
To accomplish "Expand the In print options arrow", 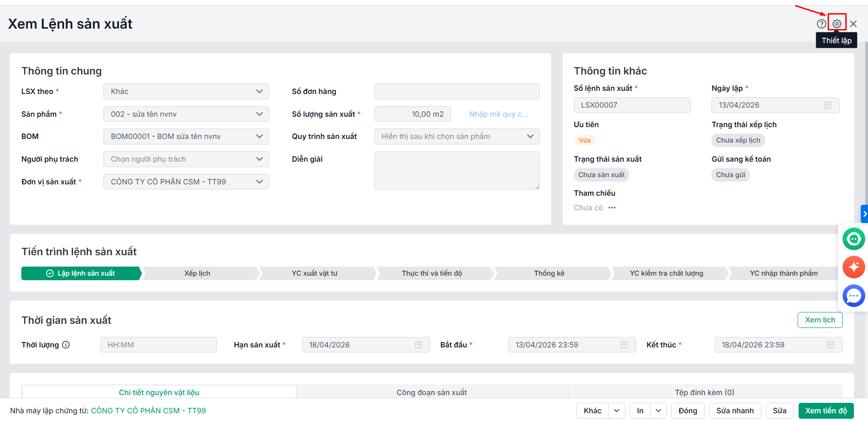I will pyautogui.click(x=658, y=411).
